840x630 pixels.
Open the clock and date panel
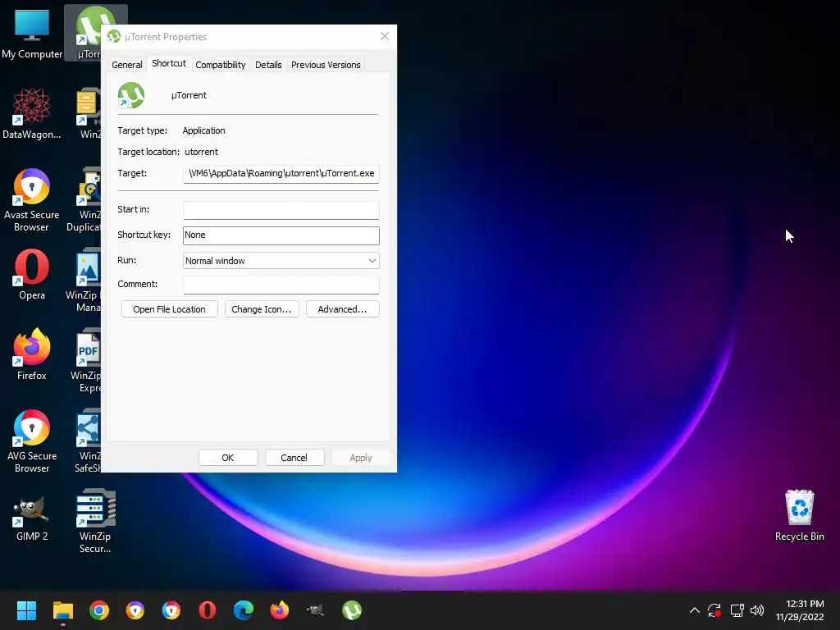tap(800, 610)
